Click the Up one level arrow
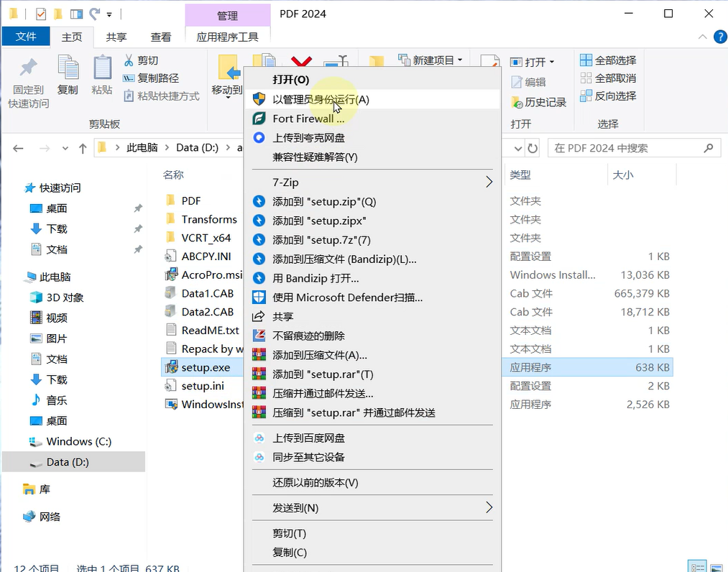This screenshot has width=728, height=572. pos(83,149)
